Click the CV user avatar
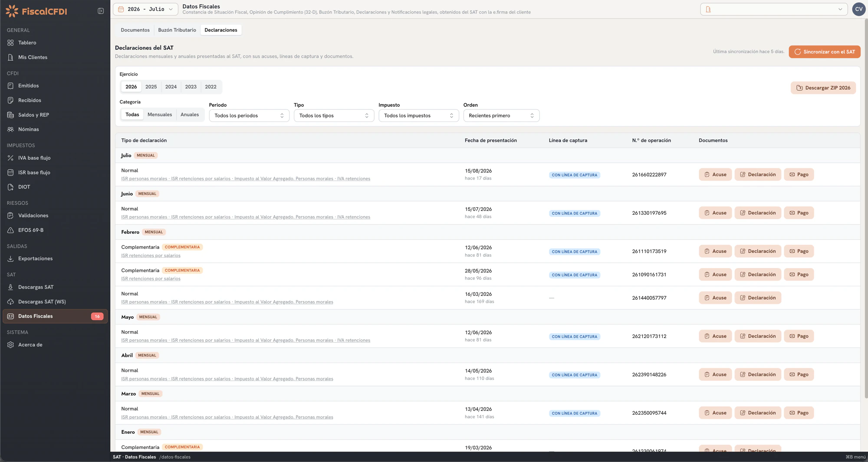The width and height of the screenshot is (868, 462). (x=858, y=9)
